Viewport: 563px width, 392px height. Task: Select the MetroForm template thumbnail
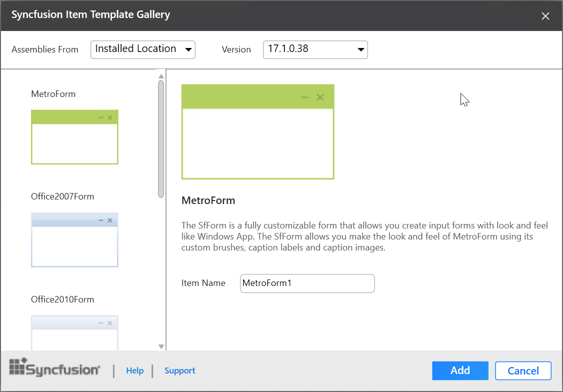(74, 136)
